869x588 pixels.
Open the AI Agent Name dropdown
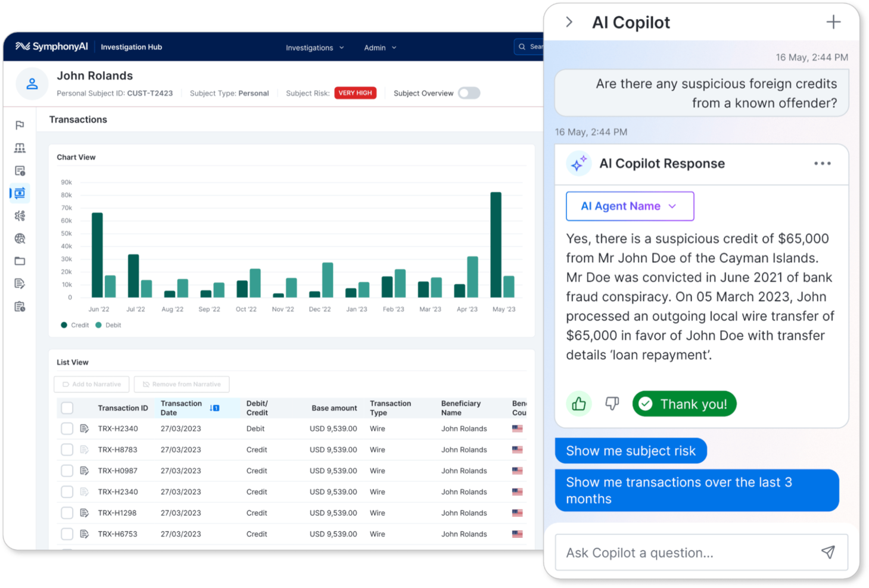(x=630, y=206)
